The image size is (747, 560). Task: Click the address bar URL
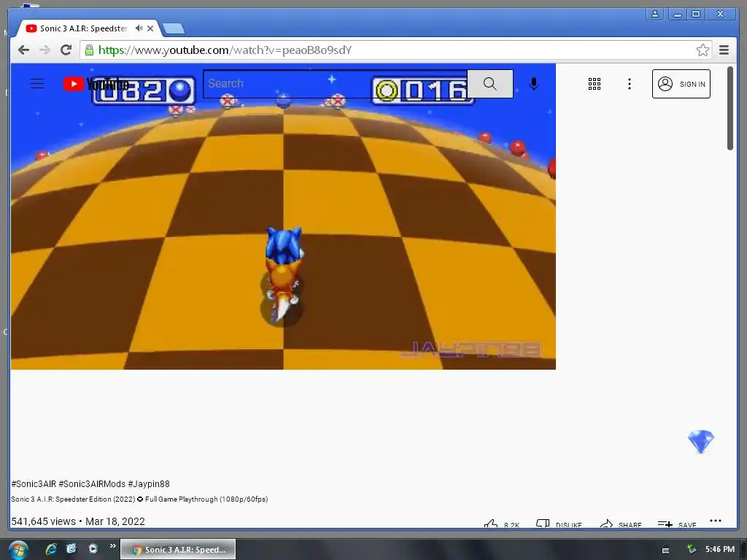(225, 50)
